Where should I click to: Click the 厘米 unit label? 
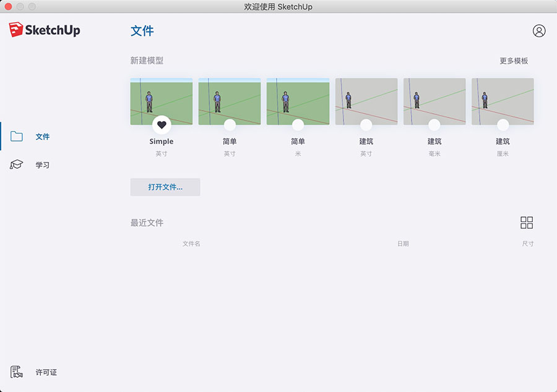(503, 153)
